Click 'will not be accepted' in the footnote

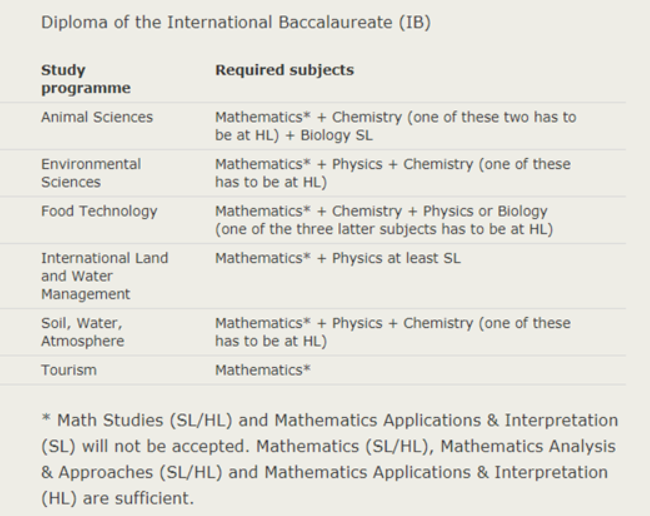(165, 446)
